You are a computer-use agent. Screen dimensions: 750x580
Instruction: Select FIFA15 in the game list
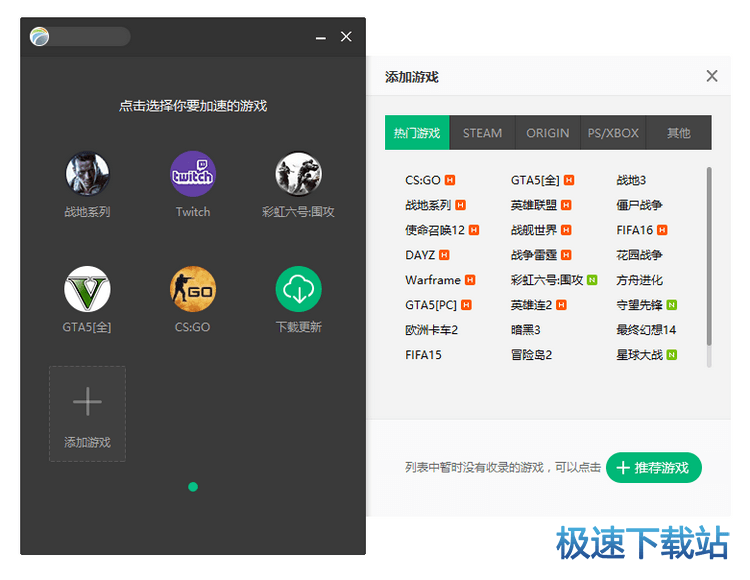(x=423, y=355)
